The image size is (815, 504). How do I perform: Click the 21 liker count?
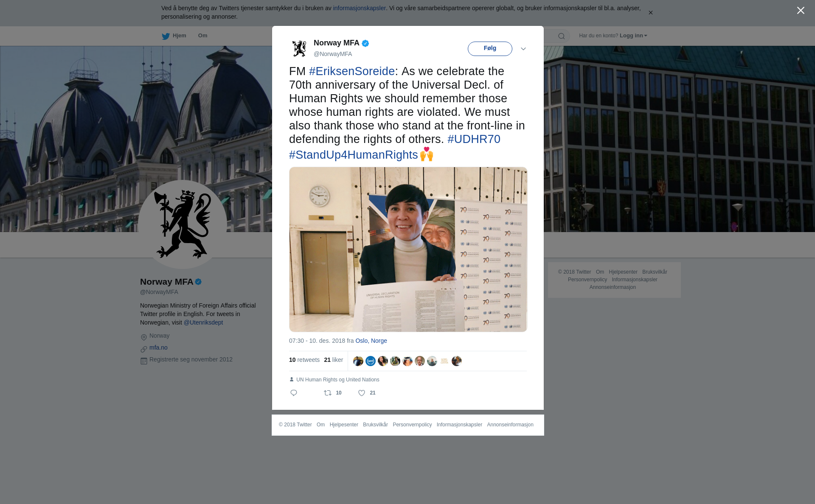pyautogui.click(x=333, y=360)
